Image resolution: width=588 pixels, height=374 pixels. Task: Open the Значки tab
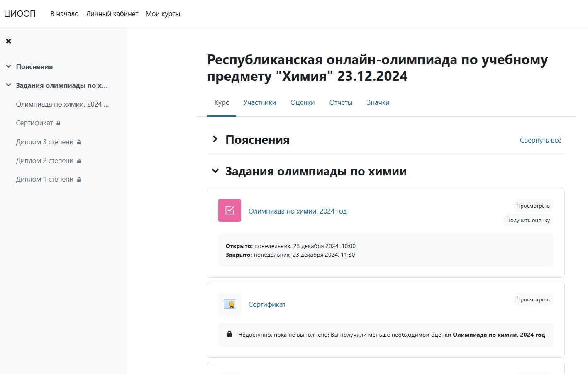click(x=378, y=102)
